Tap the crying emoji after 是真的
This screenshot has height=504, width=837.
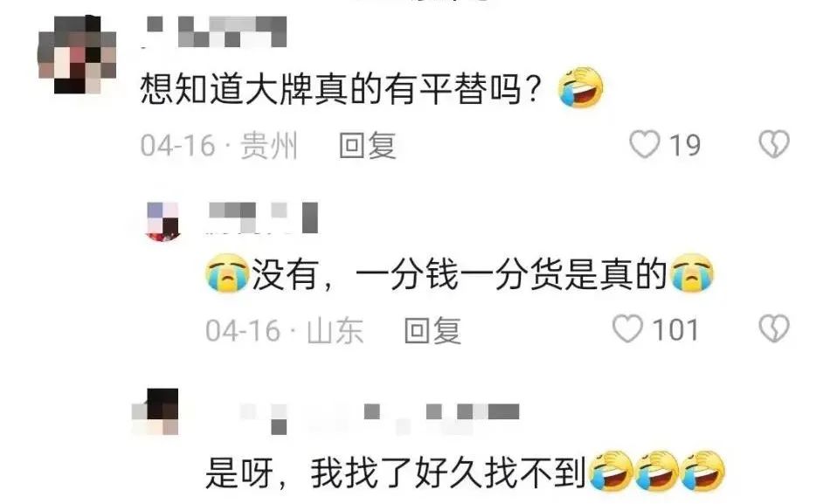tap(691, 273)
